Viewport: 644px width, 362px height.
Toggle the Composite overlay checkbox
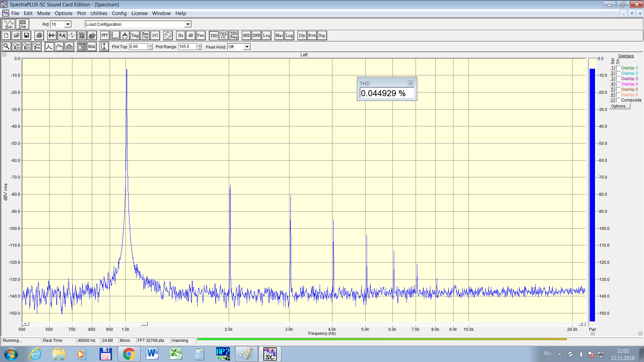618,100
